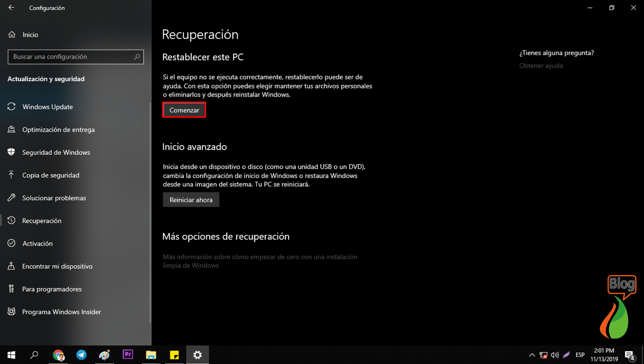The image size is (644, 364).
Task: Open File Explorer from the taskbar
Action: point(151,355)
